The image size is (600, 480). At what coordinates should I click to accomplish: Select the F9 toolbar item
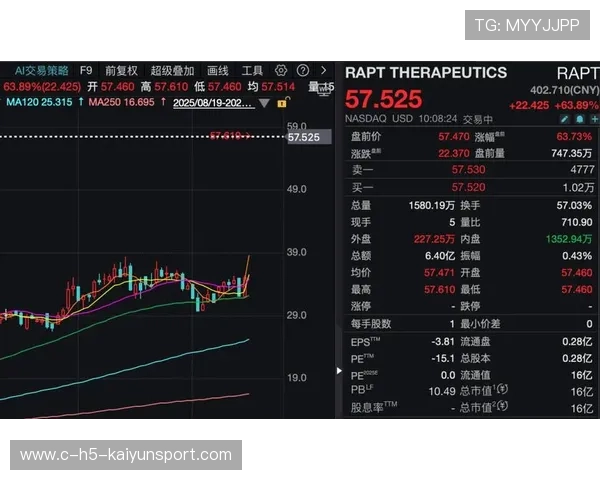click(86, 70)
